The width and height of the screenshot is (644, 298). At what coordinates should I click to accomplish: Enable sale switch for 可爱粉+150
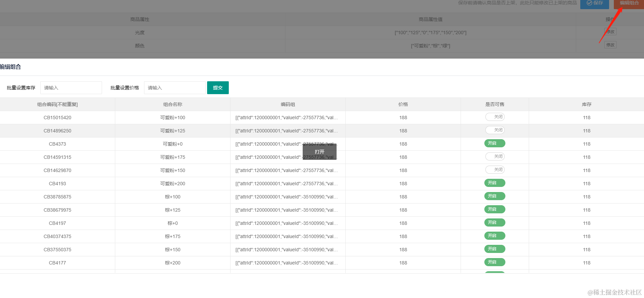(x=495, y=170)
